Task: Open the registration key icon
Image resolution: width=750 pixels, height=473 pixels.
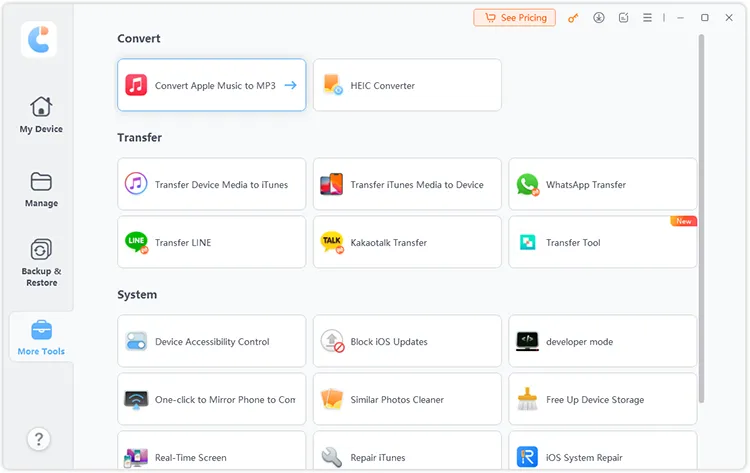Action: [x=573, y=18]
